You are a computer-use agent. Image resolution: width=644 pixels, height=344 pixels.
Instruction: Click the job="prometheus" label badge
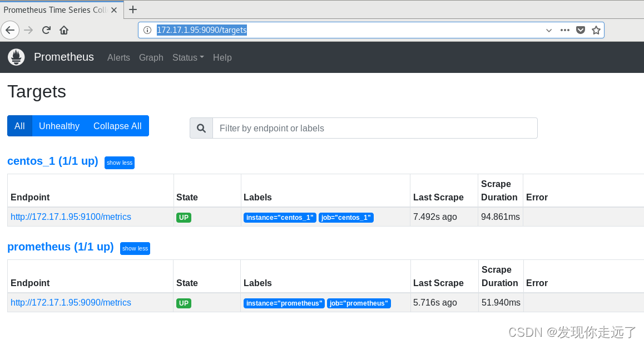359,303
